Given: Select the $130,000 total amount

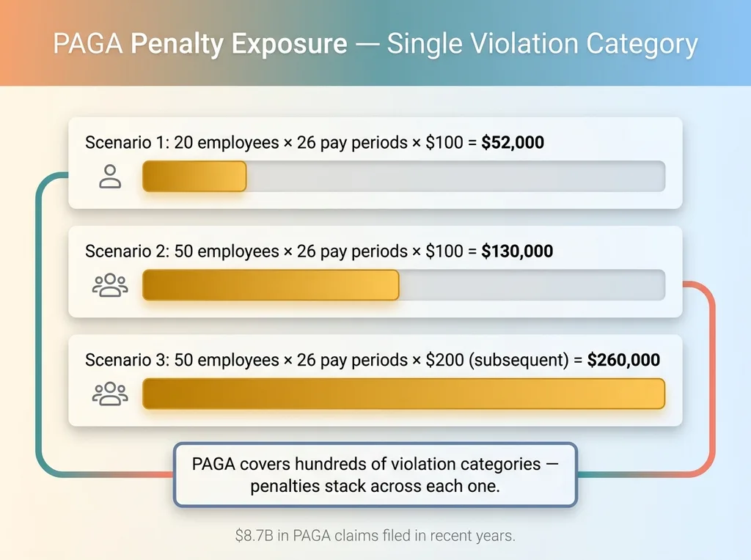Looking at the screenshot, I should tap(517, 251).
